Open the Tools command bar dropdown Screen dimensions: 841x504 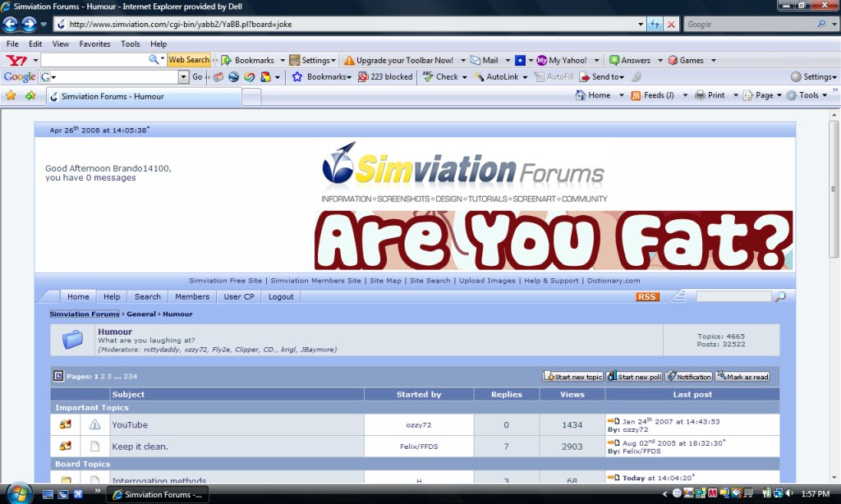[825, 95]
